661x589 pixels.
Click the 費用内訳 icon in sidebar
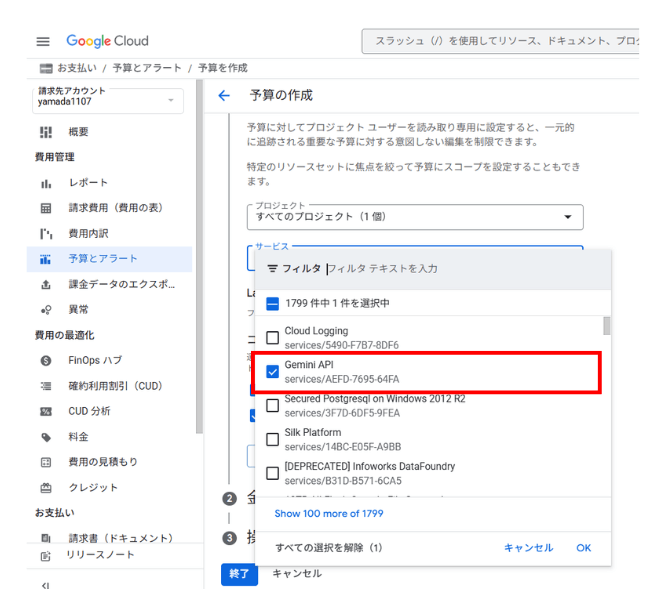pyautogui.click(x=46, y=234)
